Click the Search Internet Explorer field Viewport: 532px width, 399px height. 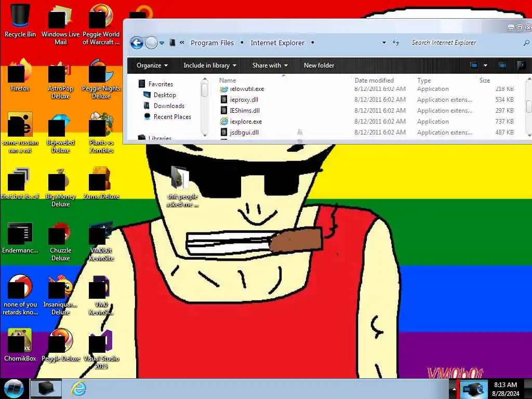pyautogui.click(x=467, y=43)
